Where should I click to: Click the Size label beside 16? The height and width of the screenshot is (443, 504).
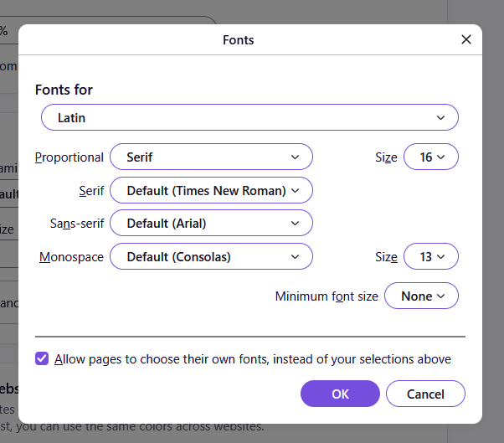click(386, 157)
